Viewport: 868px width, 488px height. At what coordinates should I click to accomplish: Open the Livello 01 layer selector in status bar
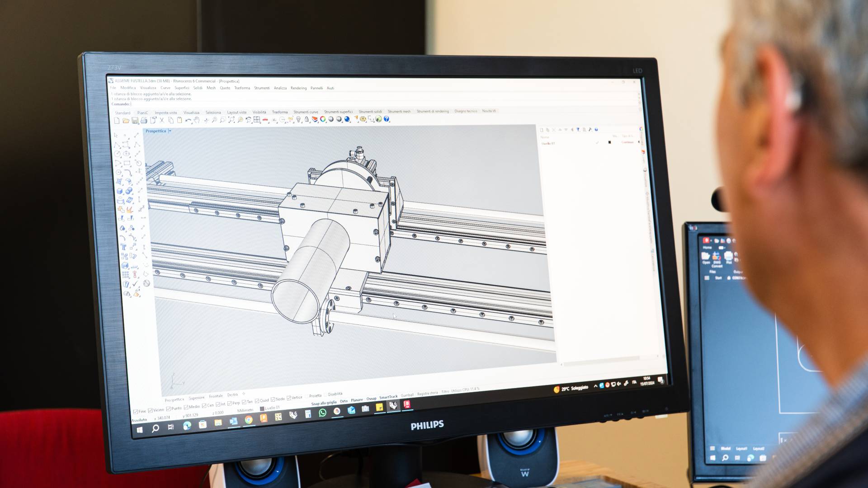point(272,408)
